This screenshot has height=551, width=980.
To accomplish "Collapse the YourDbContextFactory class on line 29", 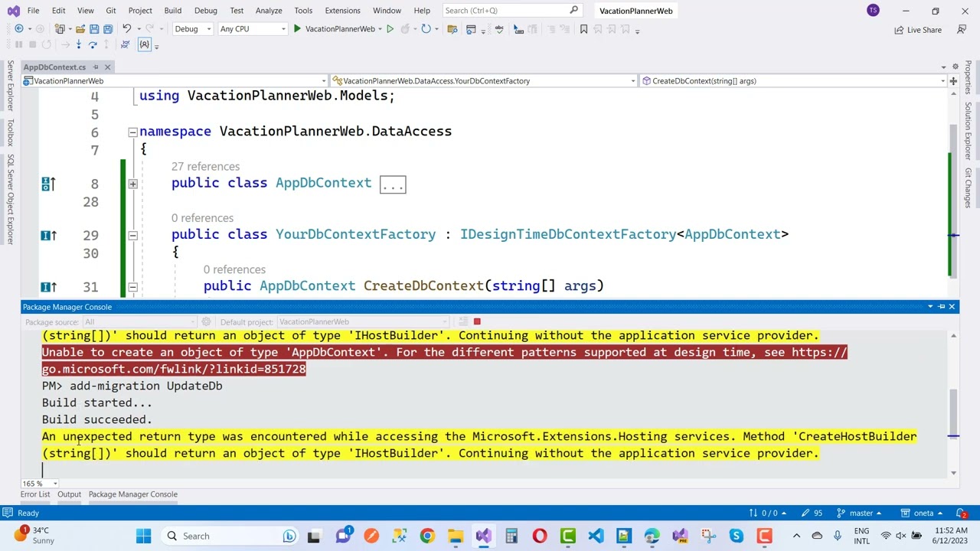I will coord(132,235).
